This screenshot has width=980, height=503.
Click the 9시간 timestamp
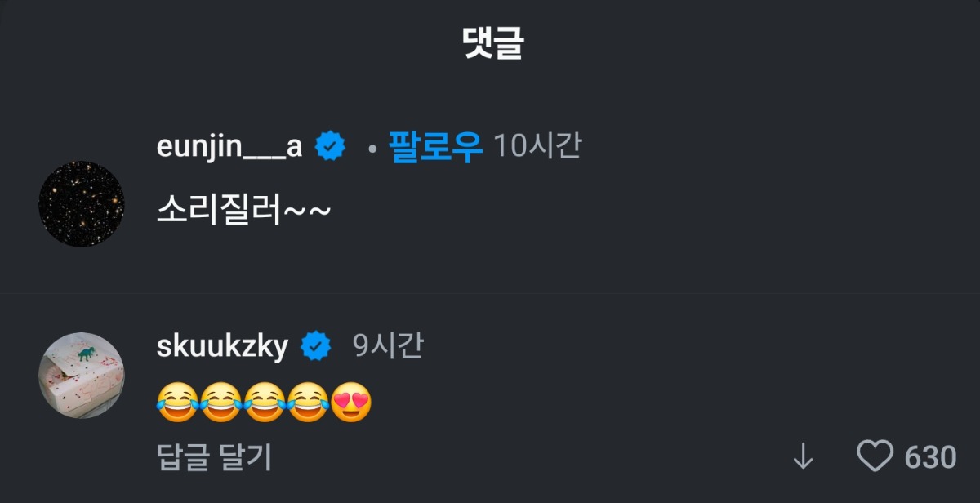pos(388,347)
